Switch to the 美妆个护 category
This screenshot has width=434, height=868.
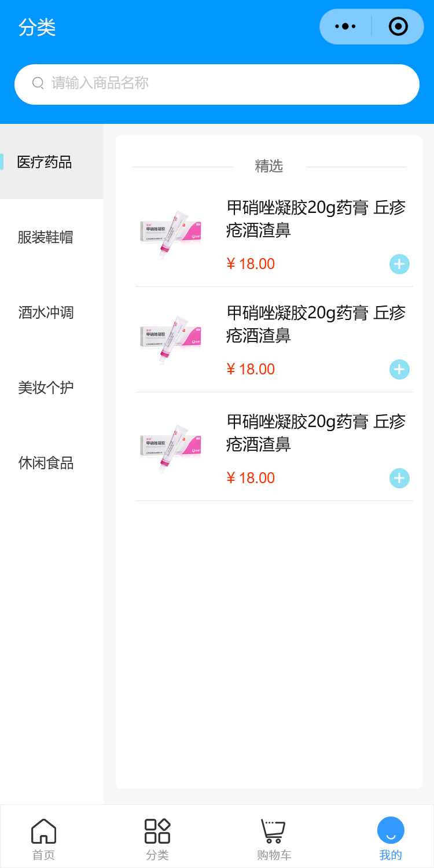[x=46, y=388]
